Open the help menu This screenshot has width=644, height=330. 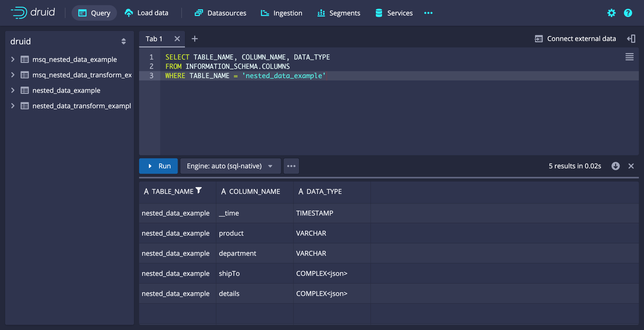click(x=628, y=13)
